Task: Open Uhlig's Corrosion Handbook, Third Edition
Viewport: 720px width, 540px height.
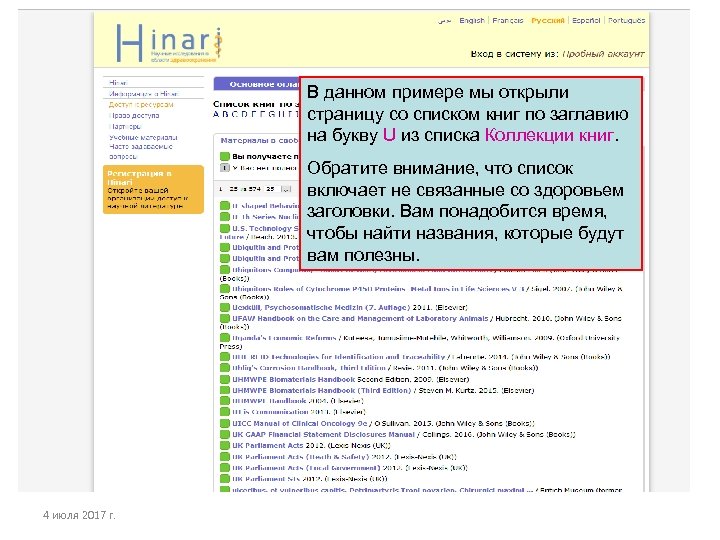Action: point(309,368)
